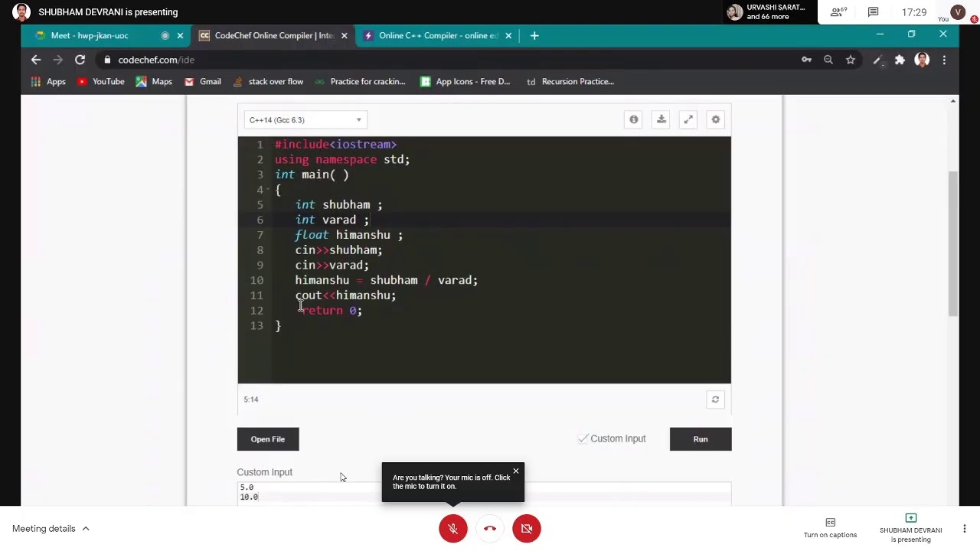Click the IDE info icon

coord(633,119)
